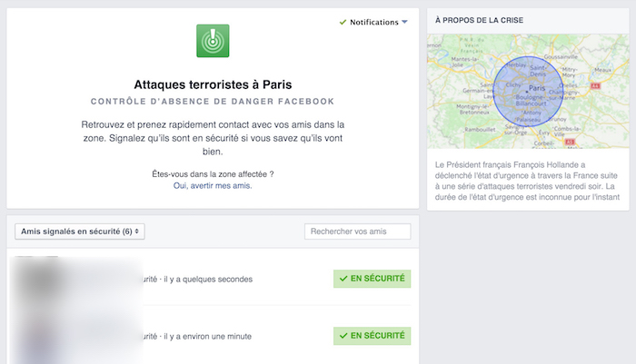Screen dimensions: 636x364
Task: Click the Notifications checkmark icon
Action: [343, 23]
